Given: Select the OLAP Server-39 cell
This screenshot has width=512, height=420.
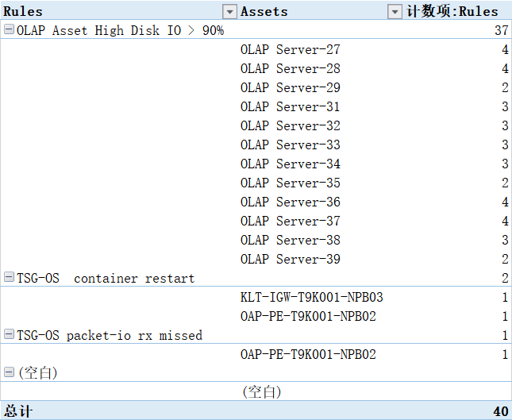Looking at the screenshot, I should (290, 259).
